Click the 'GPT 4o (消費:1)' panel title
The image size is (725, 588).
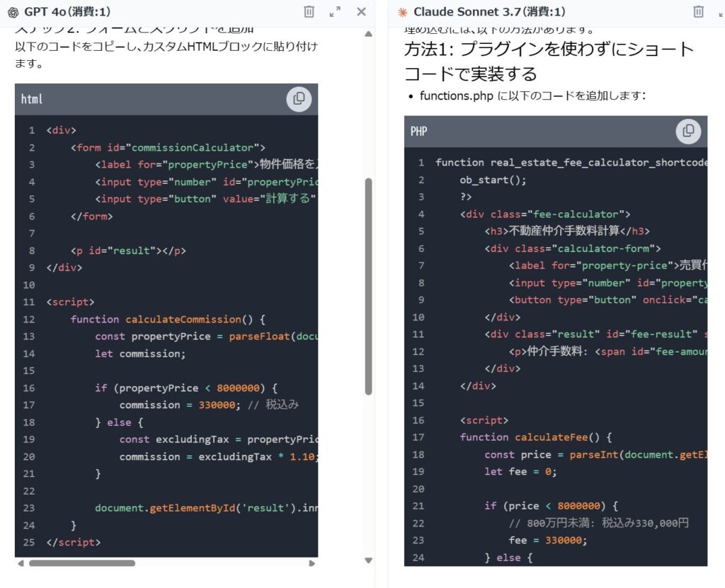pyautogui.click(x=67, y=11)
